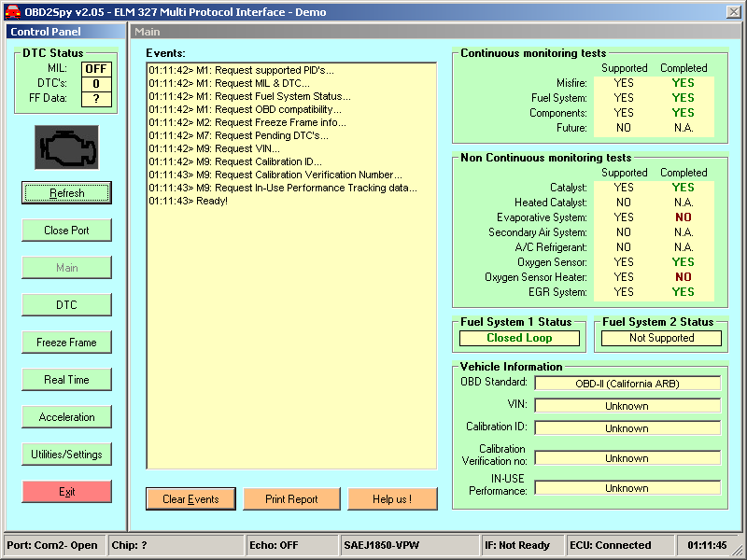The width and height of the screenshot is (747, 560).
Task: Click the Help us ! button
Action: point(392,499)
